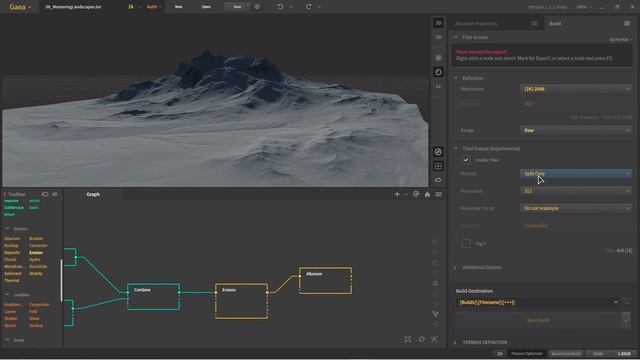This screenshot has height=360, width=640.
Task: Click the compass icon beside viewport
Action: [x=438, y=152]
